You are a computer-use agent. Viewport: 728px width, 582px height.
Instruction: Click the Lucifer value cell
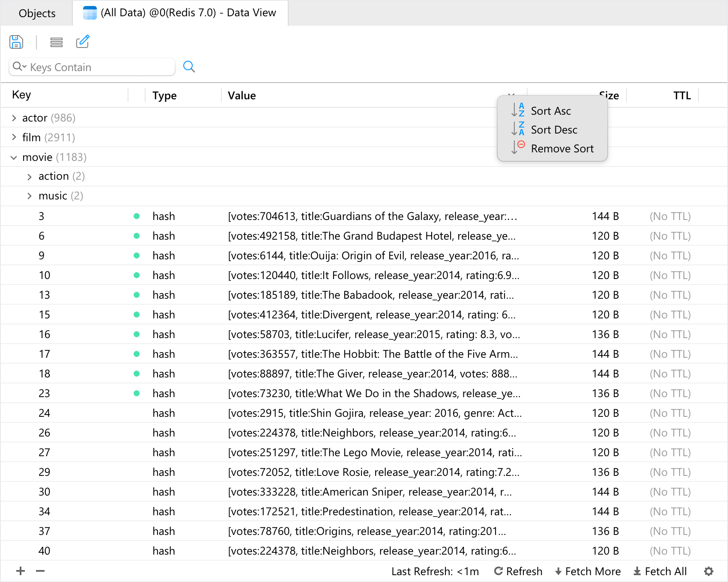point(374,334)
